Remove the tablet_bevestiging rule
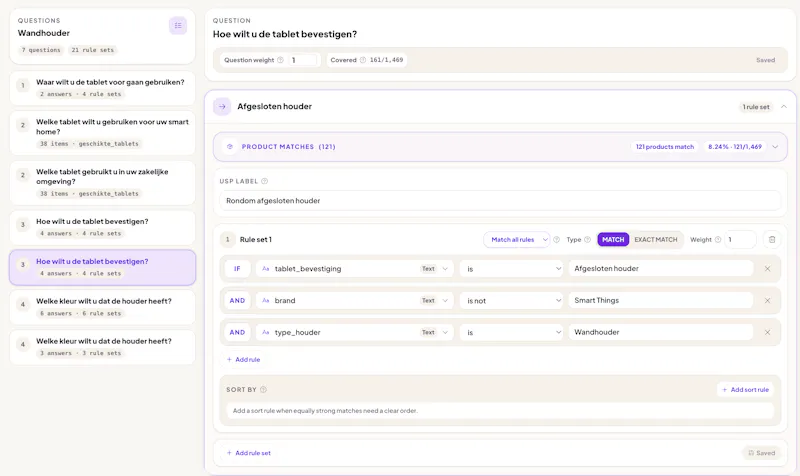 tap(767, 269)
